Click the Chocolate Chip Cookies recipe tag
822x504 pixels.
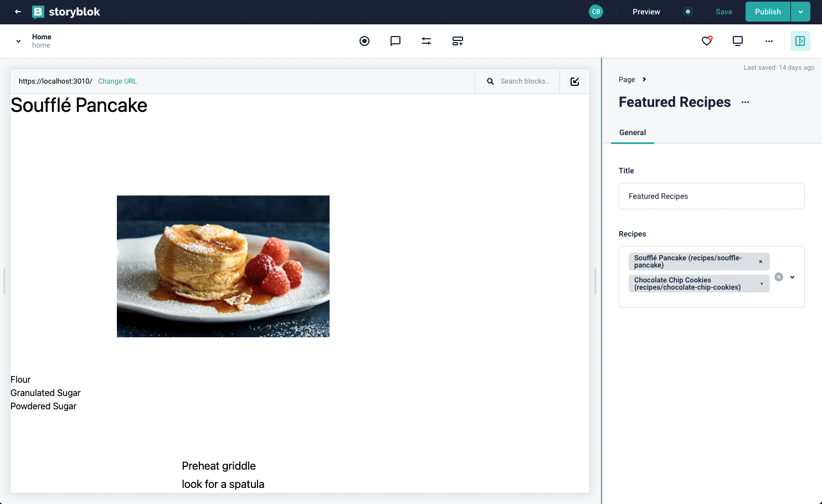pyautogui.click(x=699, y=284)
